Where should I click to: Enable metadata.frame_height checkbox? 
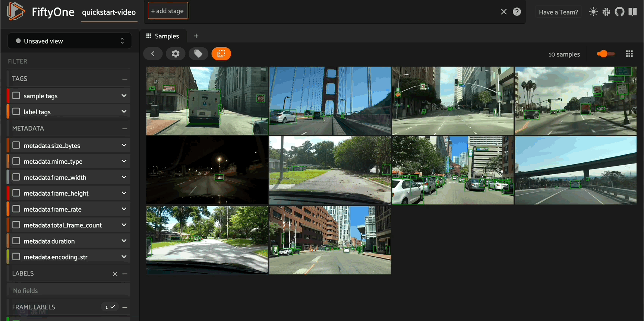point(16,193)
